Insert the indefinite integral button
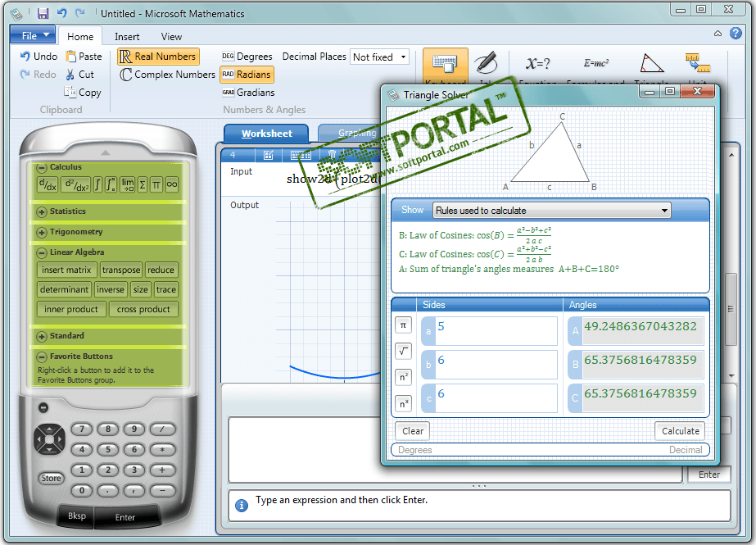The height and width of the screenshot is (545, 756). click(x=97, y=184)
